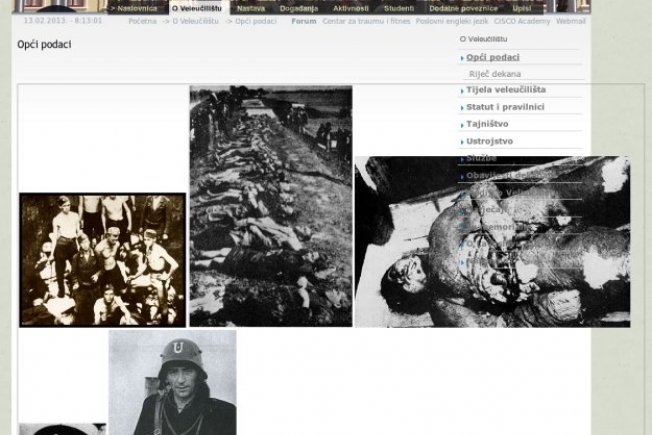Viewport: 652px width, 435px height.
Task: Go to Tijela veleučilišta sidebar item
Action: point(506,90)
